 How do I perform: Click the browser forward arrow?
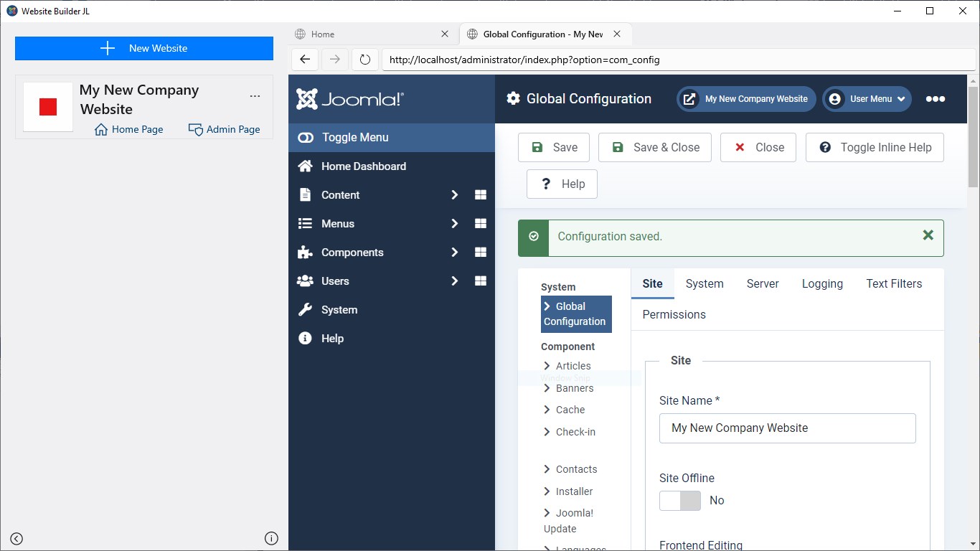pyautogui.click(x=335, y=60)
